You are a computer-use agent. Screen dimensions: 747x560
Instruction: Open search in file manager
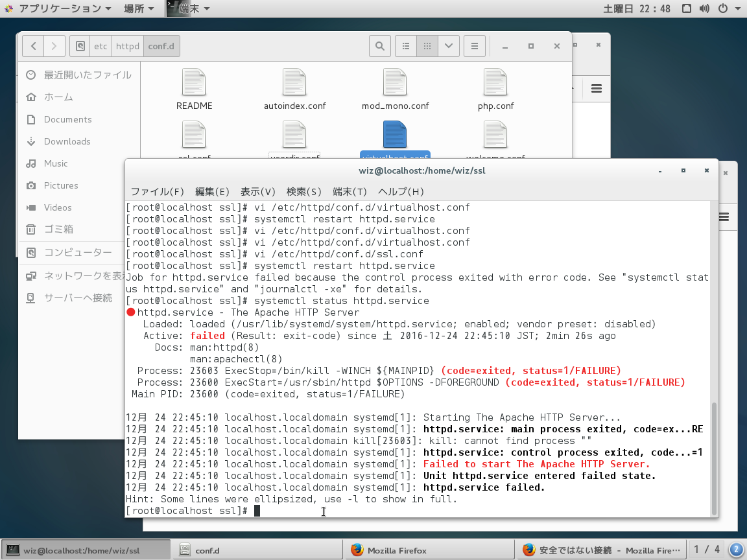tap(380, 46)
